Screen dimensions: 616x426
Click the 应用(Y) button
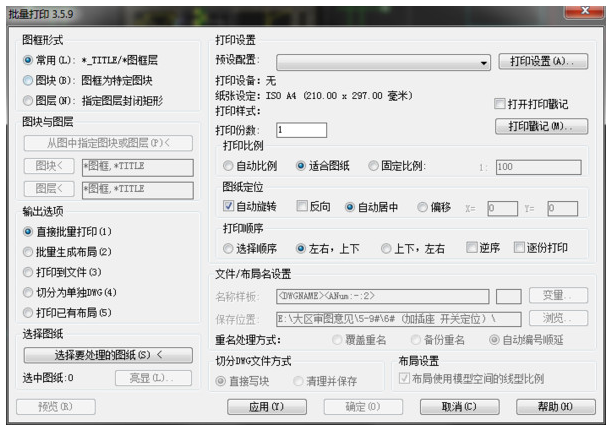click(x=267, y=407)
